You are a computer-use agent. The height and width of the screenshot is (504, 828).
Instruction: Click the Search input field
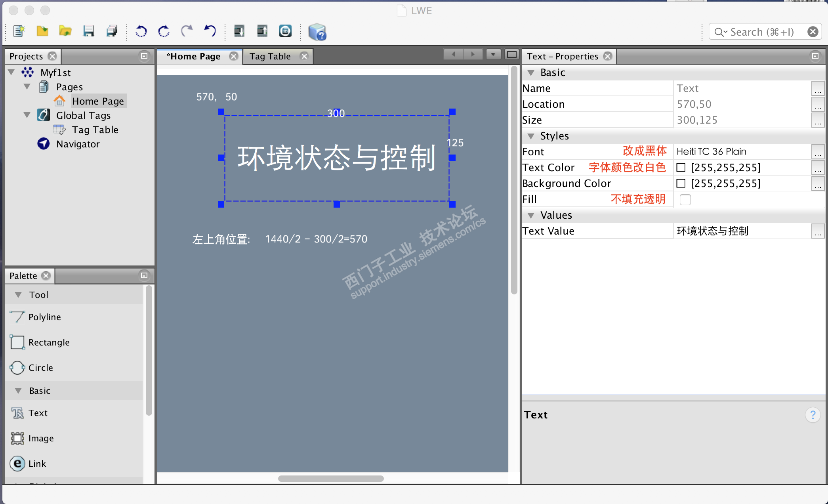pos(761,32)
